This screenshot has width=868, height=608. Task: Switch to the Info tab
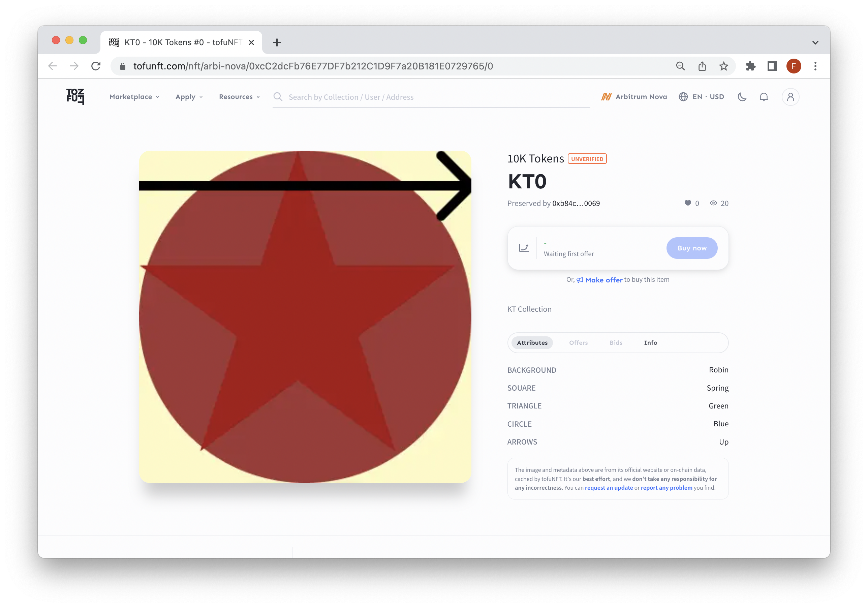[x=650, y=342]
